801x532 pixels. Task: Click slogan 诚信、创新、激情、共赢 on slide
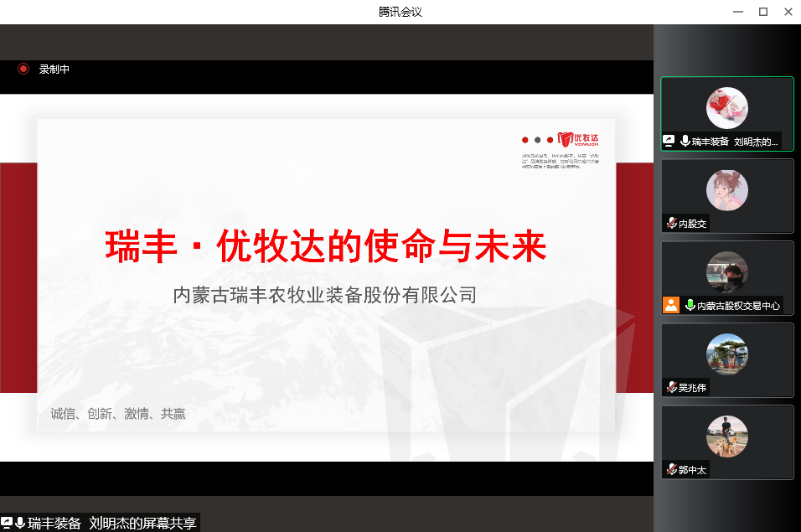[118, 413]
